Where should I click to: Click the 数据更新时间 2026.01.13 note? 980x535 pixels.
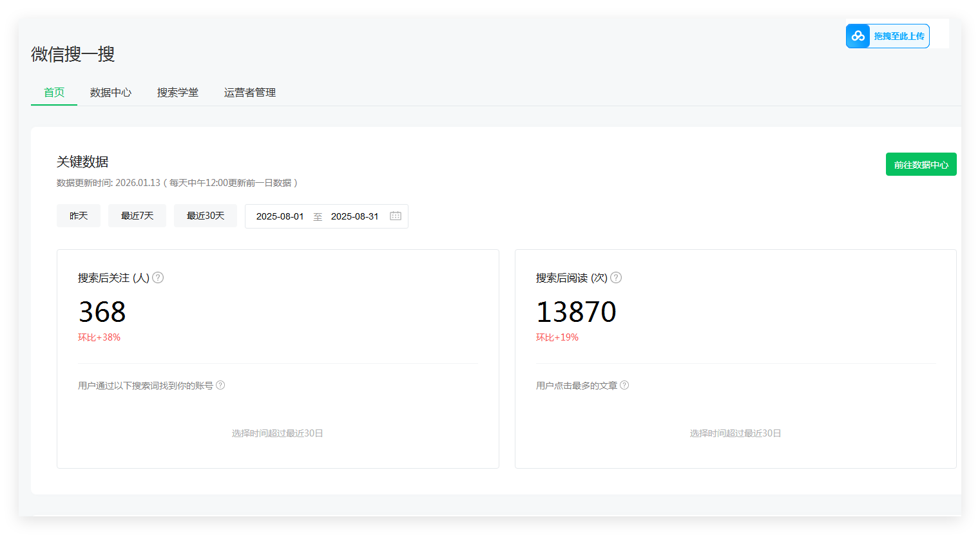[x=177, y=183]
